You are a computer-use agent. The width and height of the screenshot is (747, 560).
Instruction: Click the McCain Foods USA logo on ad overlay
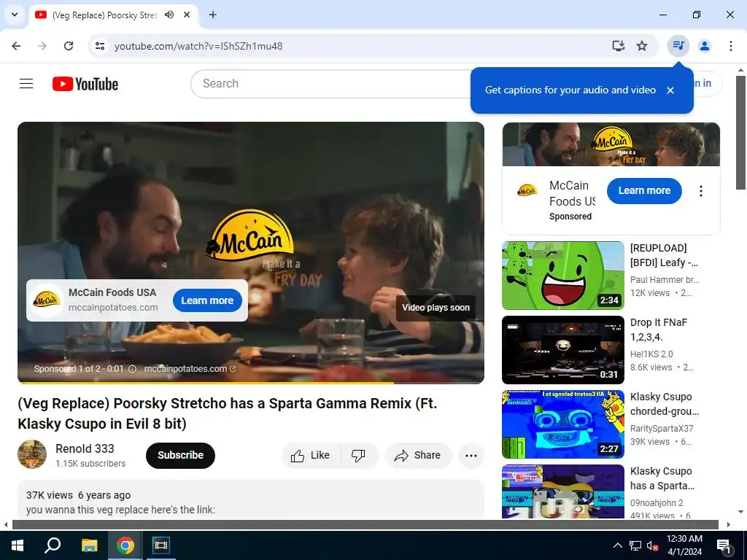tap(47, 300)
